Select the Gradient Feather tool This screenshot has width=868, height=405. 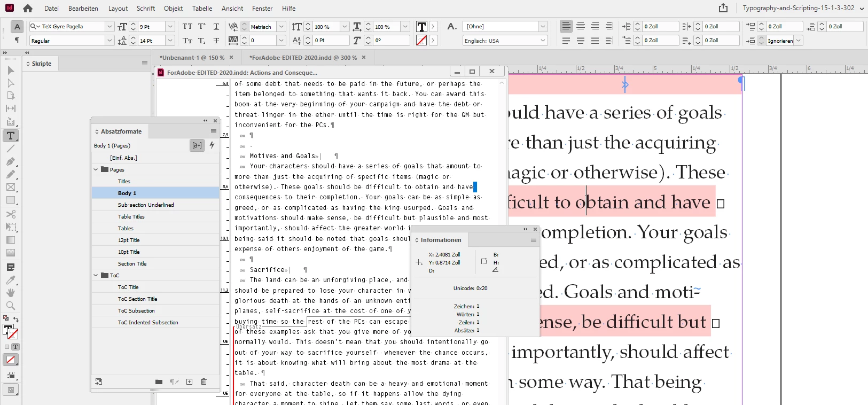(x=11, y=253)
